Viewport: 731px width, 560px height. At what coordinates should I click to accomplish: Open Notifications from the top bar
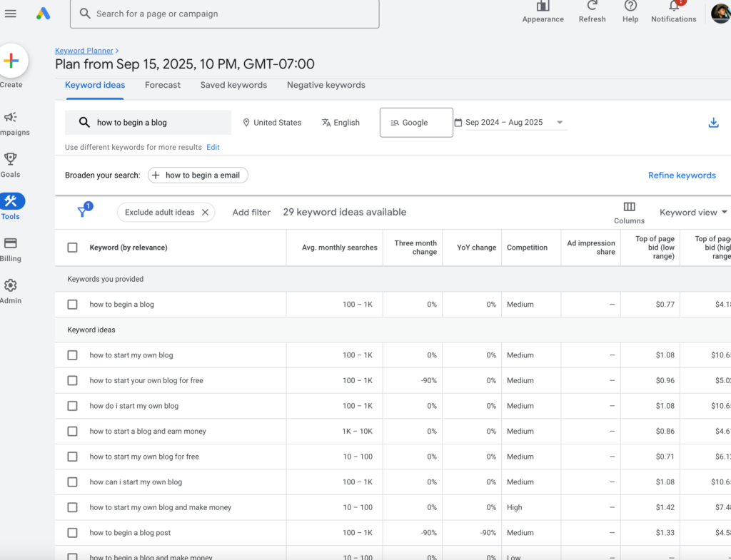tap(673, 9)
